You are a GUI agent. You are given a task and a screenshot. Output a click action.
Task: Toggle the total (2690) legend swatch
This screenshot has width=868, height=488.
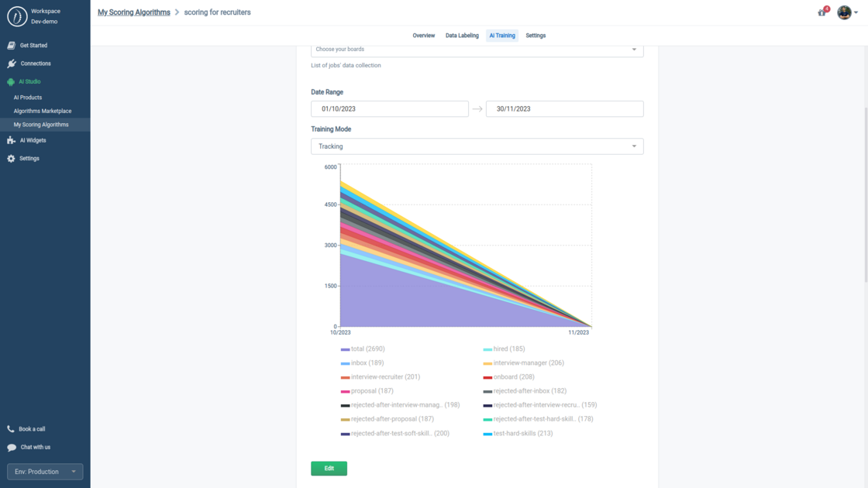click(x=345, y=349)
